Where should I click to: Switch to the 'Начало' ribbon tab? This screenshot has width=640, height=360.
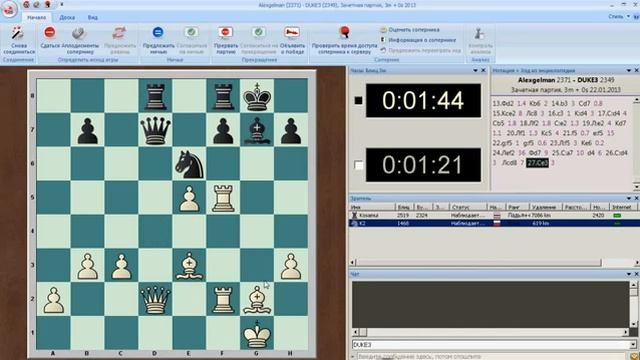tap(36, 18)
